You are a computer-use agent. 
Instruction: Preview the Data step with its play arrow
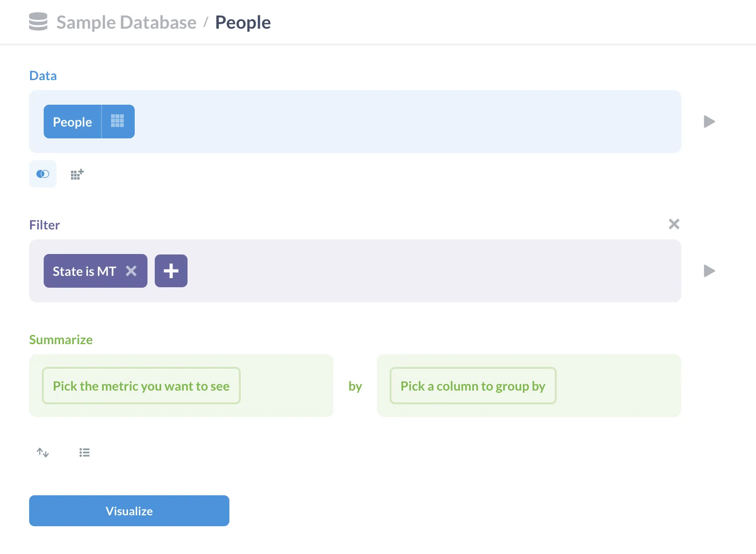708,121
